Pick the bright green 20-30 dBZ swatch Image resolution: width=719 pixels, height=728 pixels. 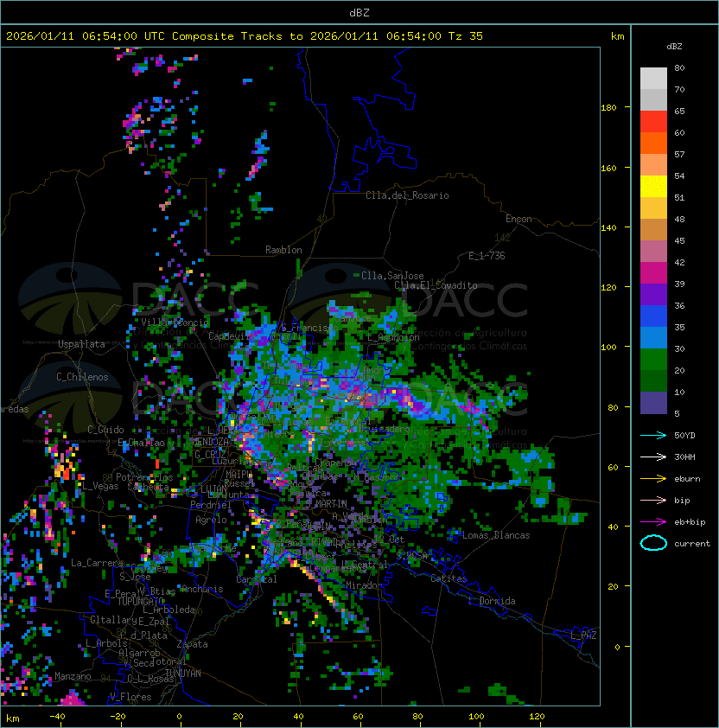click(x=653, y=360)
